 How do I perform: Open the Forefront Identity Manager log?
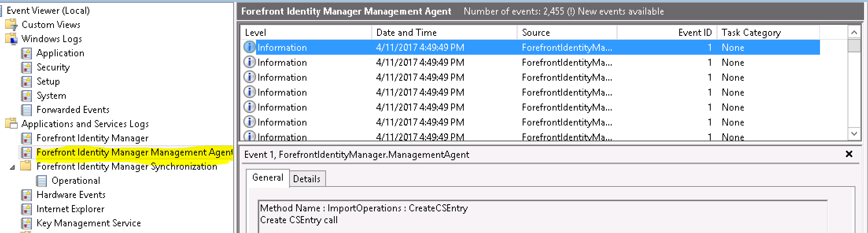tap(92, 138)
